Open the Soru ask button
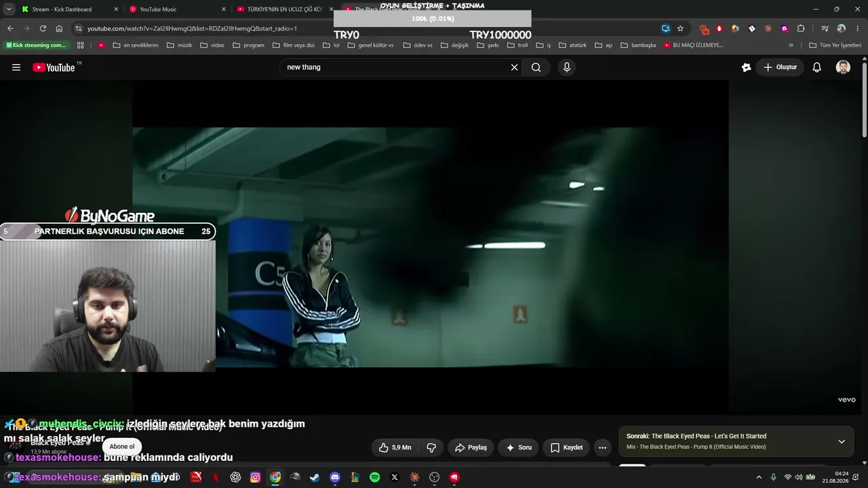The height and width of the screenshot is (488, 868). [x=519, y=447]
